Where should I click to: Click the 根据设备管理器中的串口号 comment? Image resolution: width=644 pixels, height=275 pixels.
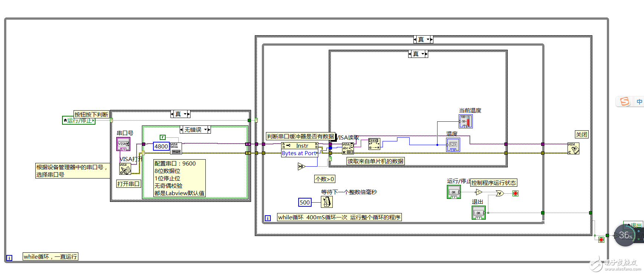coord(72,171)
